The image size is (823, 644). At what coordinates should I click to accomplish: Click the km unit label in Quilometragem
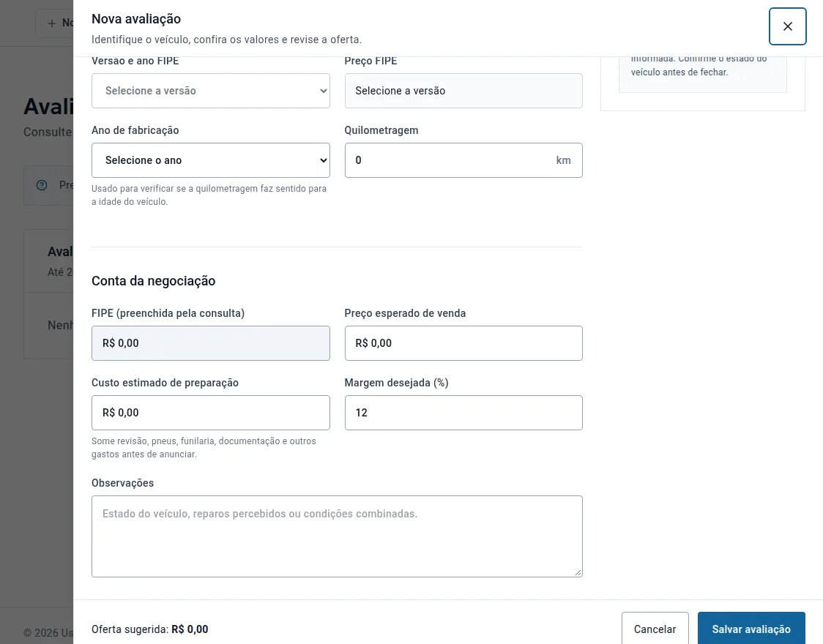(x=563, y=160)
